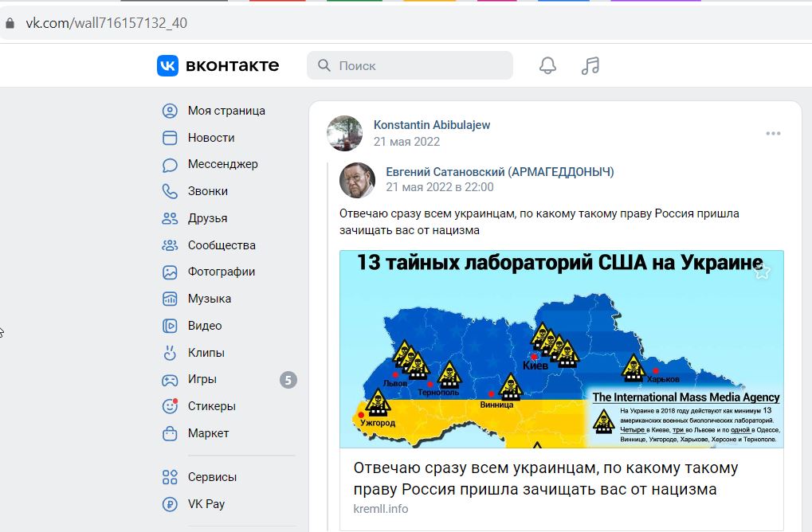Open Игры from sidebar
Viewport: 812px width, 532px height.
pos(202,379)
